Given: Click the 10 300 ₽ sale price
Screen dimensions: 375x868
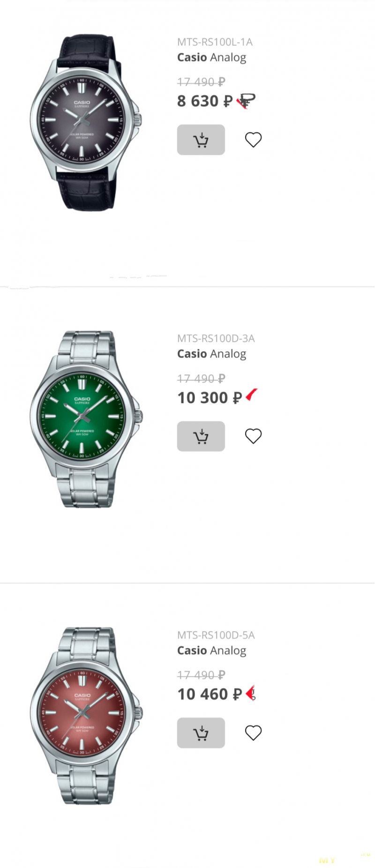Looking at the screenshot, I should (210, 398).
